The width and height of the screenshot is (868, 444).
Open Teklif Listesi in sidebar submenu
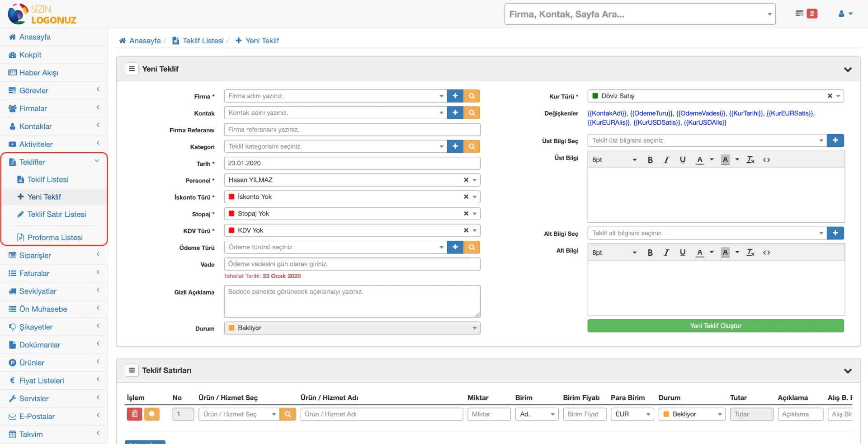(48, 179)
